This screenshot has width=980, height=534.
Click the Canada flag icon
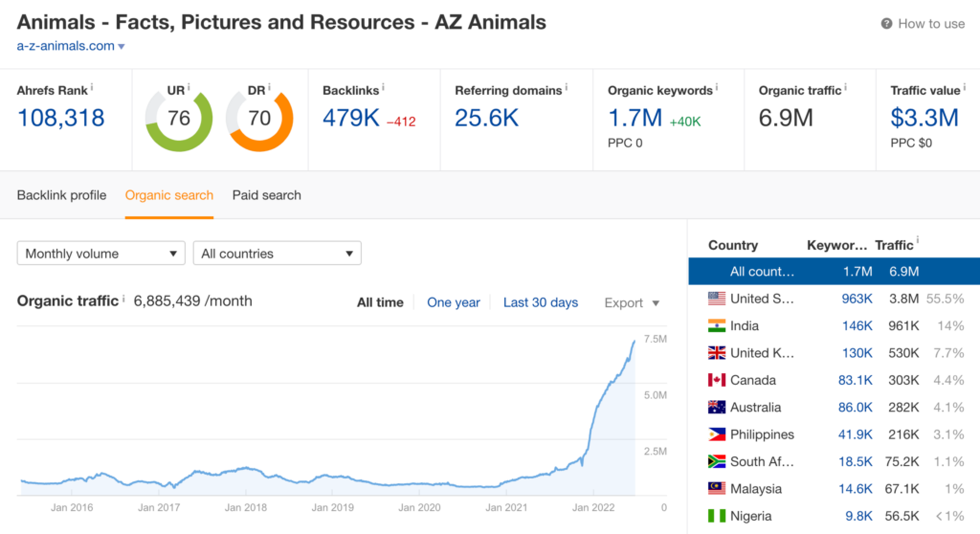(716, 380)
